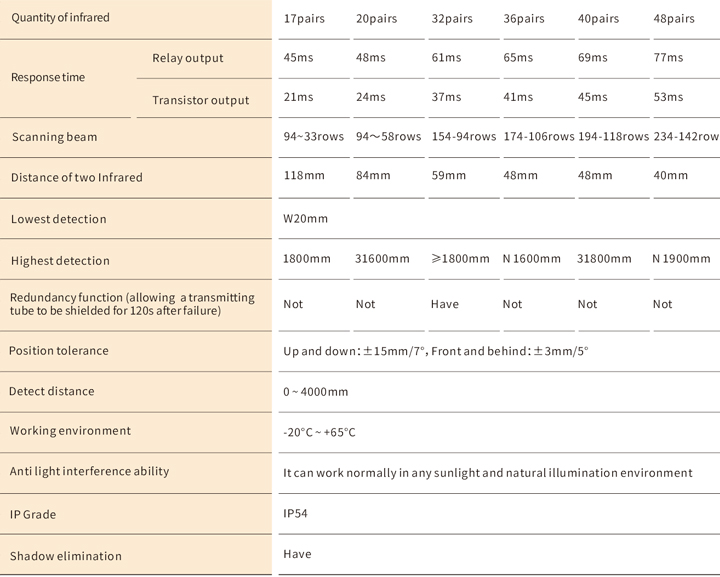The width and height of the screenshot is (720, 577).
Task: Select the 'Shadow elimination' row label
Action: pyautogui.click(x=66, y=556)
